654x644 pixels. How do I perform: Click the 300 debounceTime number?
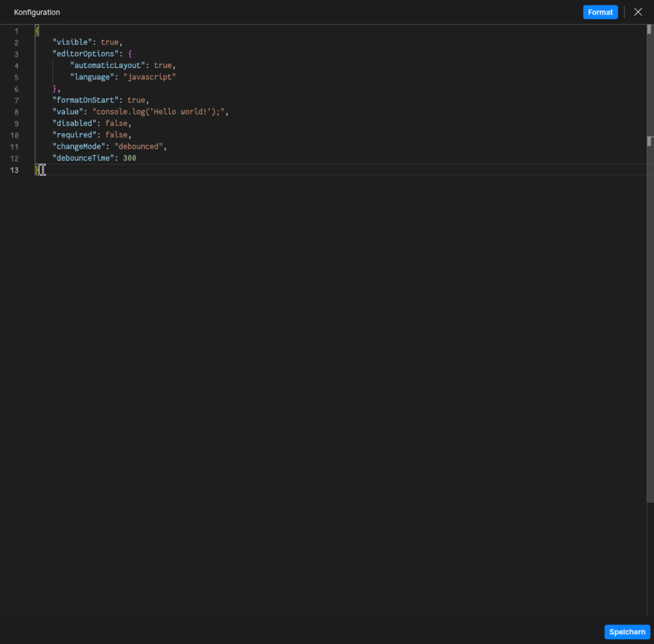click(130, 158)
